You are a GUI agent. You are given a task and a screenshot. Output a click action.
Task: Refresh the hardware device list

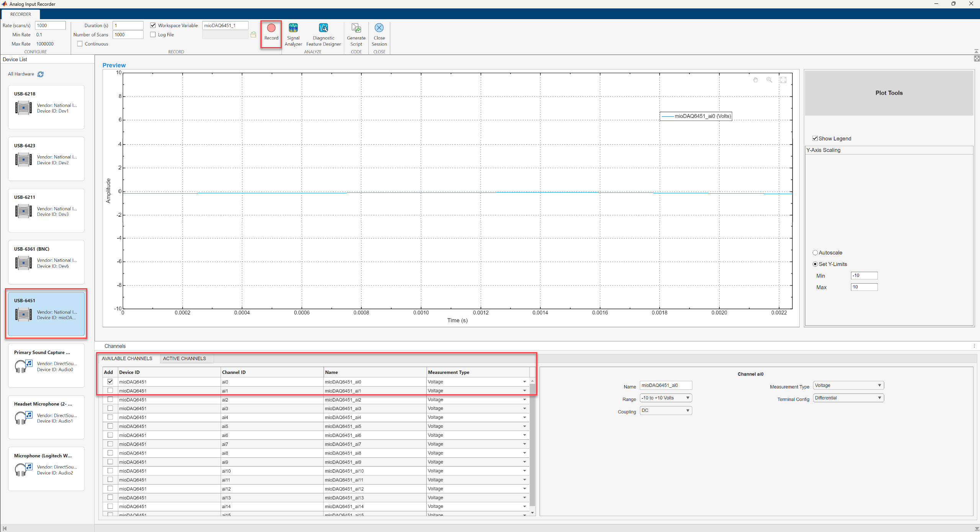point(40,74)
